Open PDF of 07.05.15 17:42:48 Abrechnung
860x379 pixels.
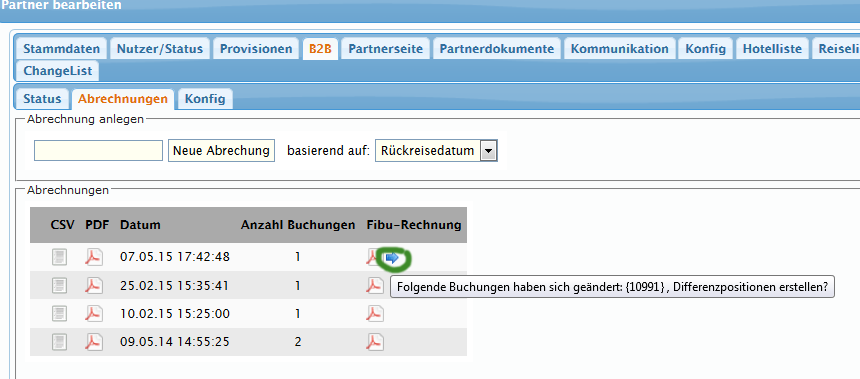pos(94,257)
